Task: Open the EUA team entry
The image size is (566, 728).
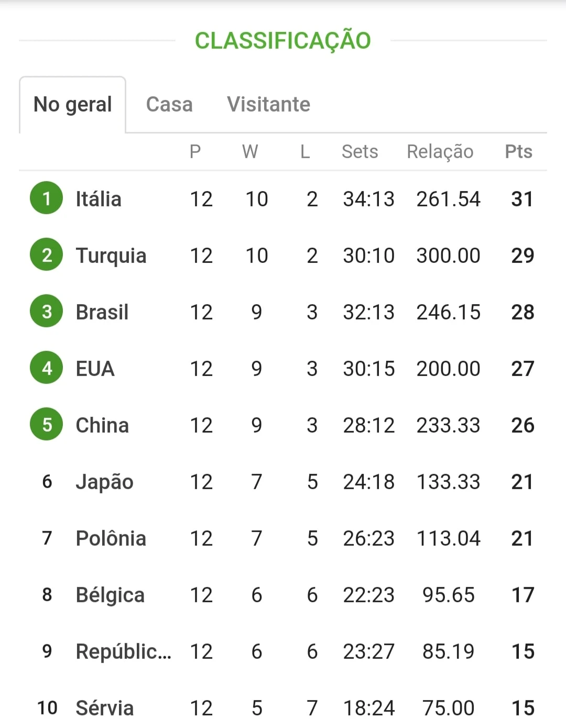Action: pos(95,369)
